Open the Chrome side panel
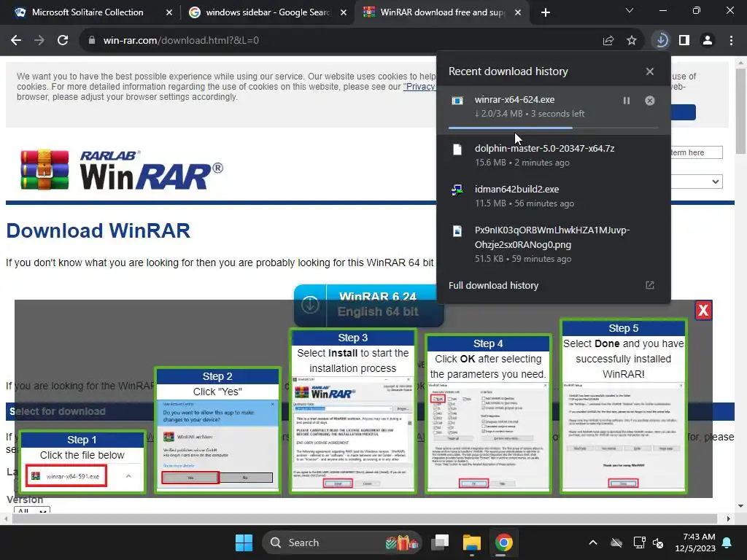 pyautogui.click(x=684, y=41)
